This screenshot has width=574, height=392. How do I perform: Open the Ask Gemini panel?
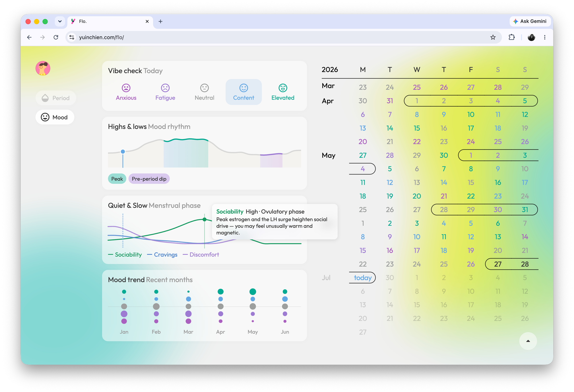pos(530,21)
